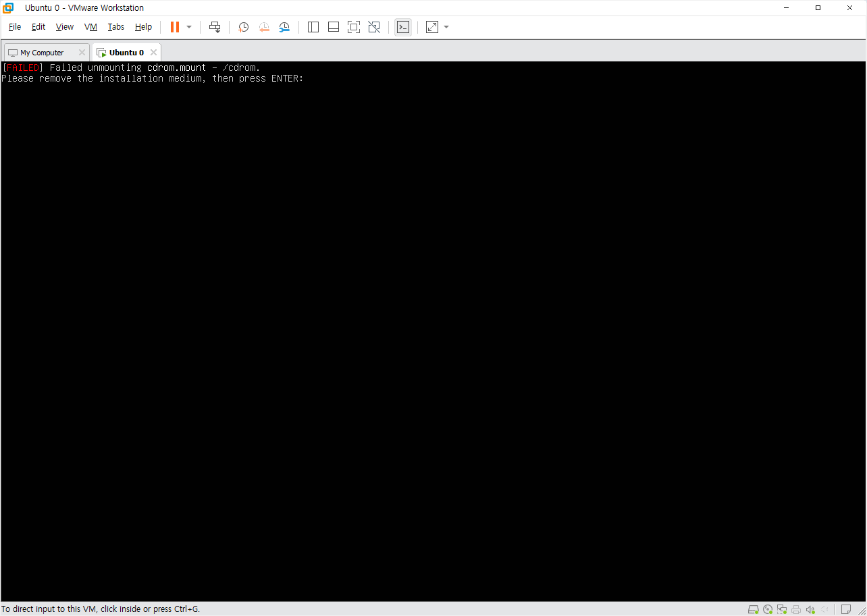867x616 pixels.
Task: Click the sound card status icon
Action: pyautogui.click(x=810, y=609)
